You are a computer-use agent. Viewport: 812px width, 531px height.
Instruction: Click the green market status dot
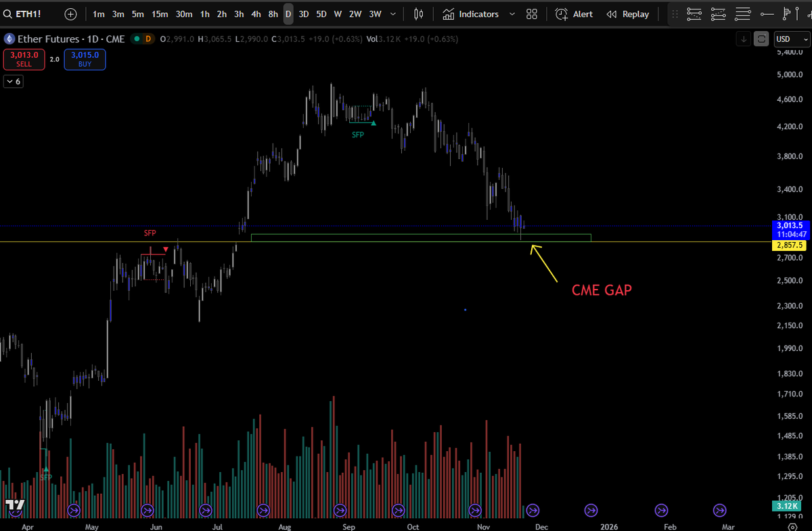137,39
